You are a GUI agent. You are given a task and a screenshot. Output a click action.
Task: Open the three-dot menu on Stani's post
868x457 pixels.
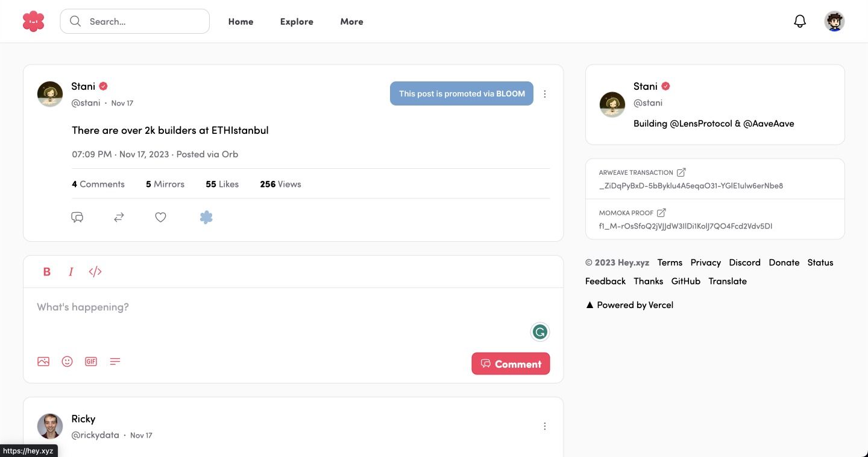(x=545, y=94)
